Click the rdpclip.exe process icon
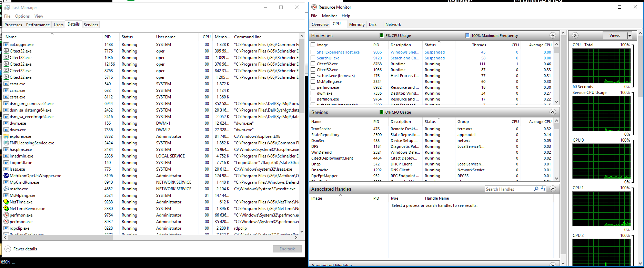644x268 pixels. 6,228
